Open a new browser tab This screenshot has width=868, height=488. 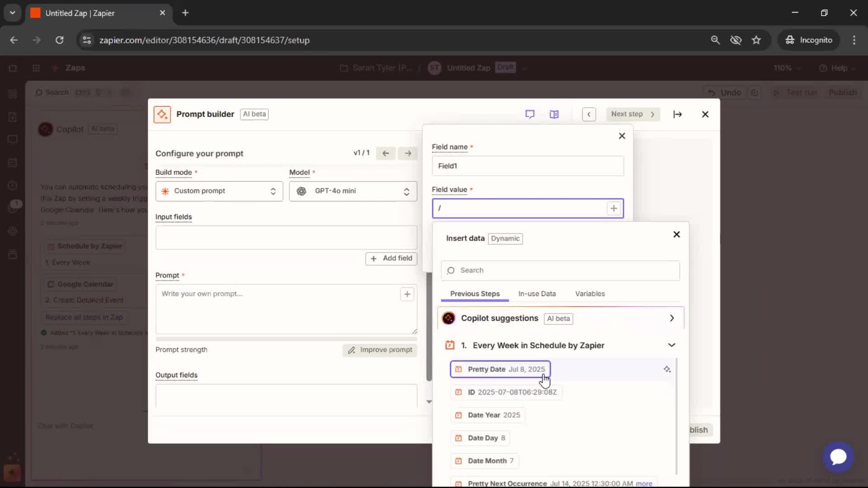(x=185, y=13)
